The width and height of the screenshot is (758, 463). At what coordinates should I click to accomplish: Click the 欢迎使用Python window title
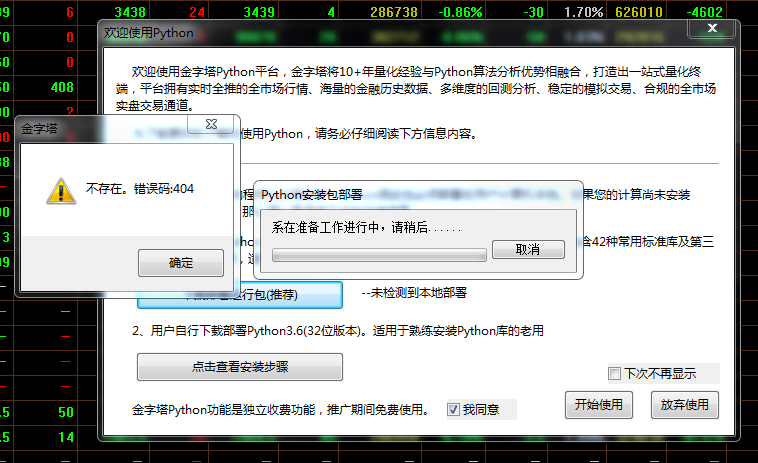[x=149, y=33]
